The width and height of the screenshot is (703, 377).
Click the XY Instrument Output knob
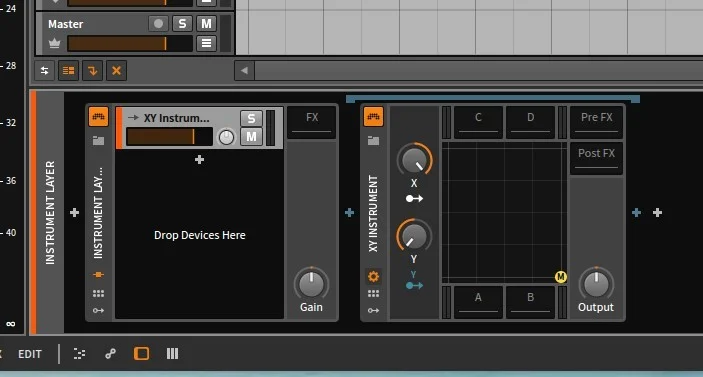coord(596,284)
